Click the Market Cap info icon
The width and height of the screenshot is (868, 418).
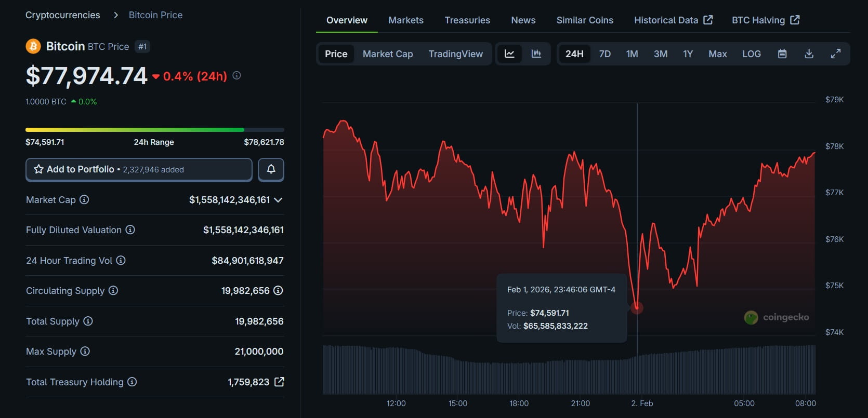coord(84,199)
